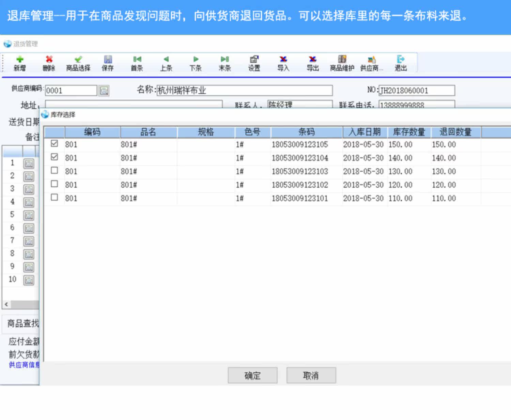Click the 供应商编码 input field

click(x=71, y=91)
